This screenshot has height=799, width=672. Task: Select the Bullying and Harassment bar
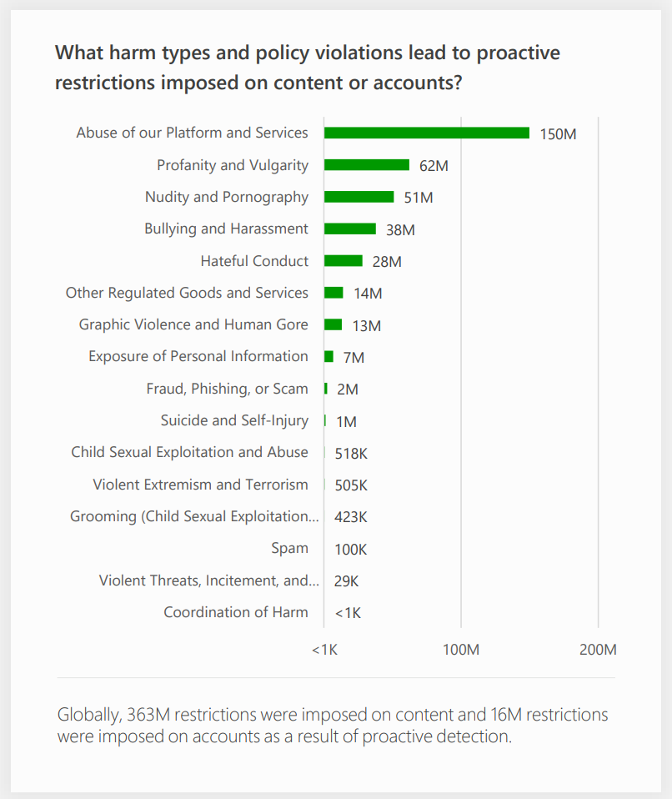point(349,229)
